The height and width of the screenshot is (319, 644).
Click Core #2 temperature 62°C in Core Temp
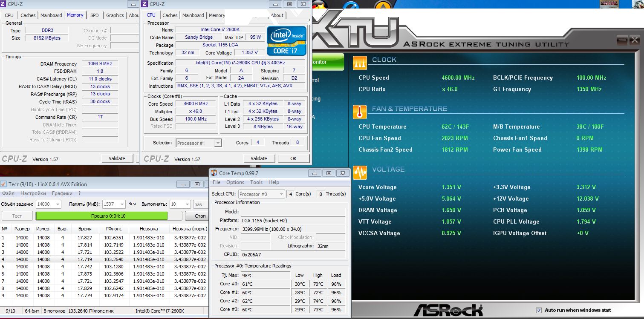click(x=266, y=301)
